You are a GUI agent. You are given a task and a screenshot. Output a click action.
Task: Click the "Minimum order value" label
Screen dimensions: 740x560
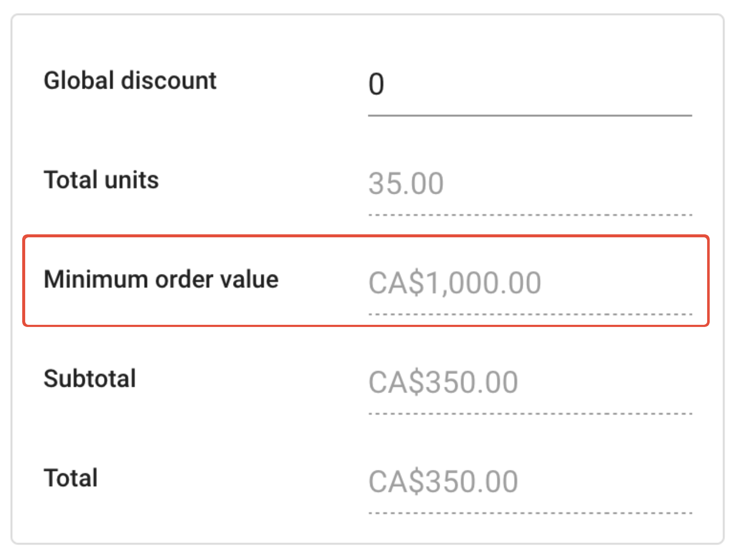[161, 280]
